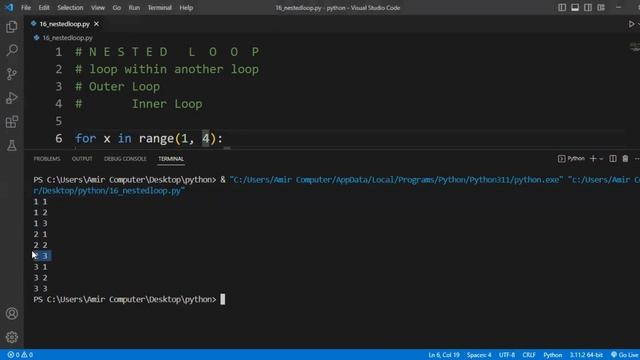The height and width of the screenshot is (360, 640).
Task: Open the launch profile dropdown beside plus
Action: (601, 159)
